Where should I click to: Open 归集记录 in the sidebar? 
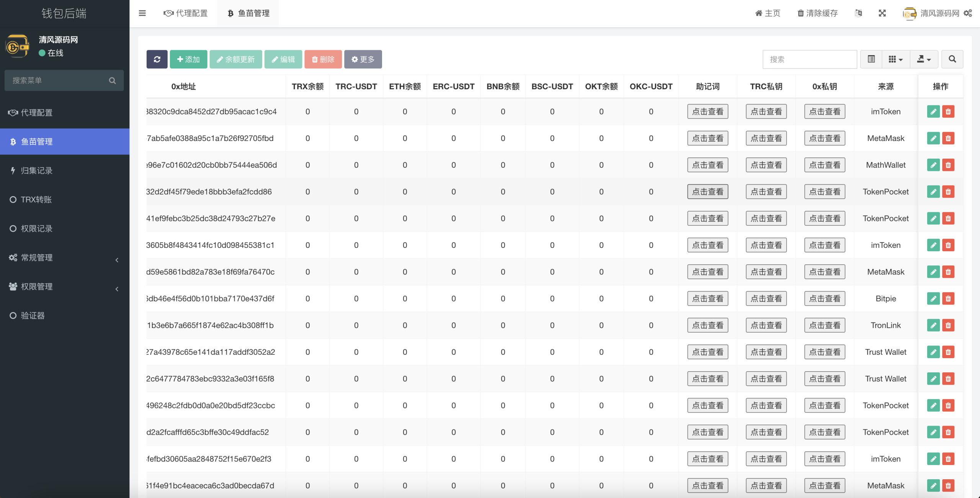(37, 171)
